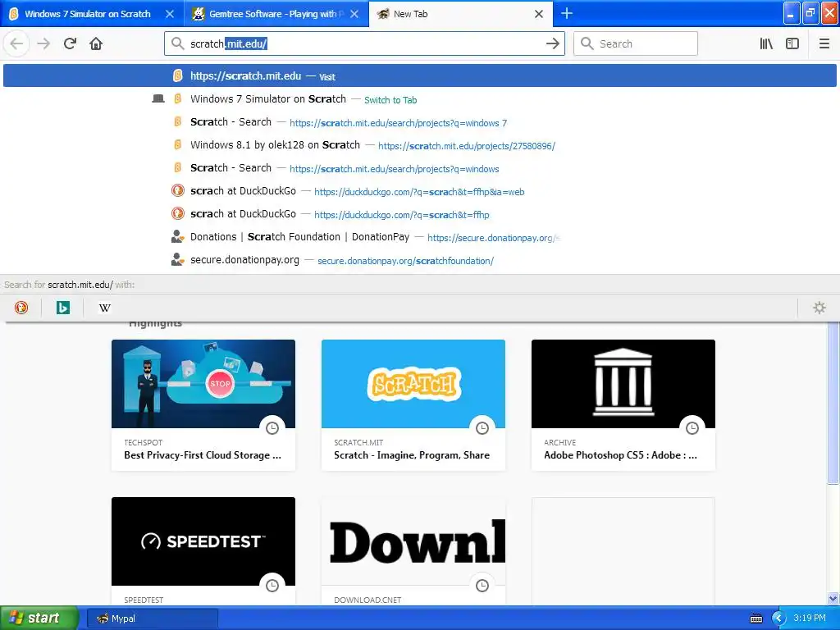Open the Windows start button
840x630 pixels.
[x=39, y=618]
